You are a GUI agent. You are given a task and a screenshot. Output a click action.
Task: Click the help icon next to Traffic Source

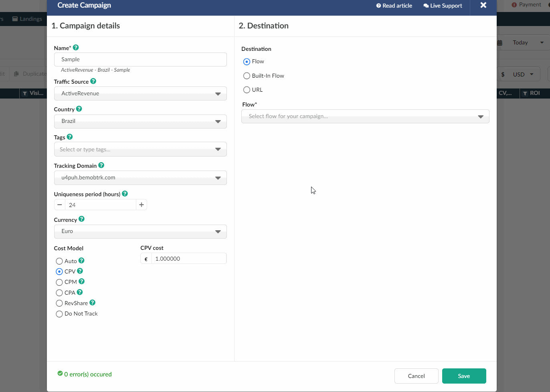coord(93,81)
